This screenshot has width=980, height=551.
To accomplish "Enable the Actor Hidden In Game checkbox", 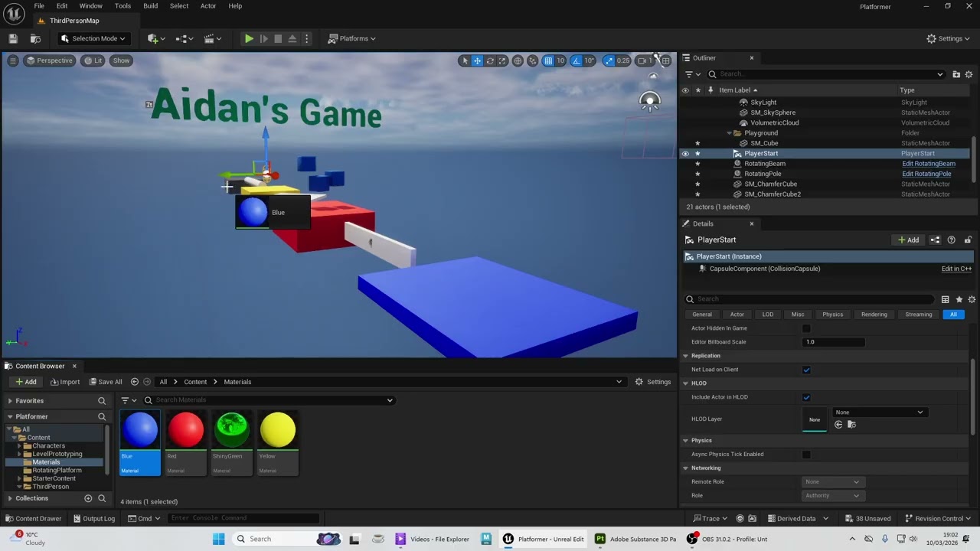I will tap(806, 328).
